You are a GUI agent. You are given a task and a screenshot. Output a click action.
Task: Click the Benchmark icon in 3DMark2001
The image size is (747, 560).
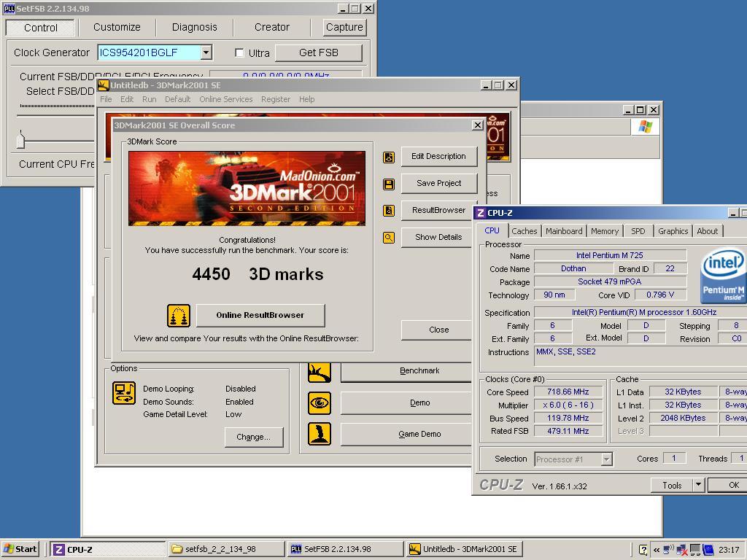point(320,372)
